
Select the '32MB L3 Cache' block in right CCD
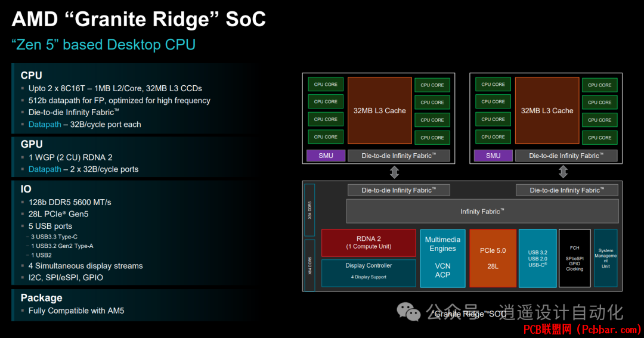pyautogui.click(x=547, y=110)
